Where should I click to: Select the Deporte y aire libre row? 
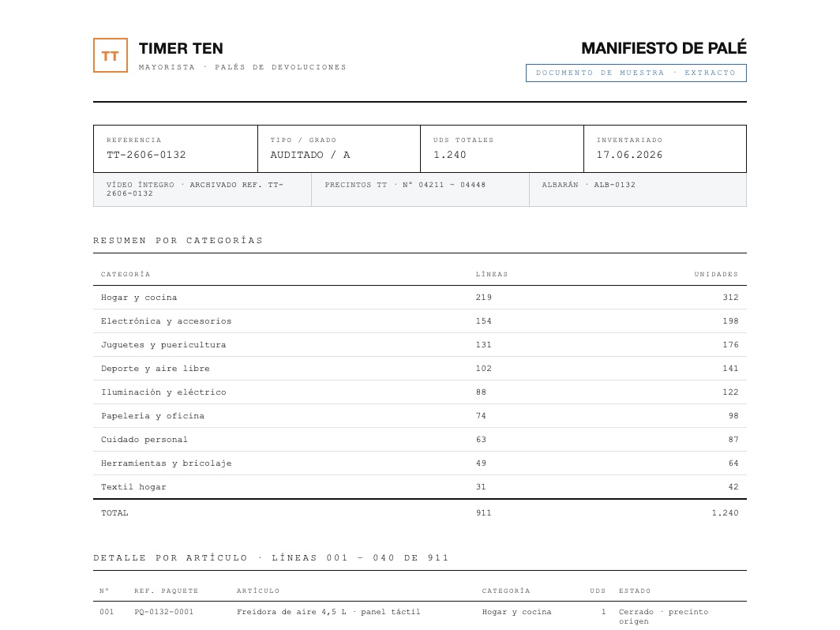coord(420,369)
